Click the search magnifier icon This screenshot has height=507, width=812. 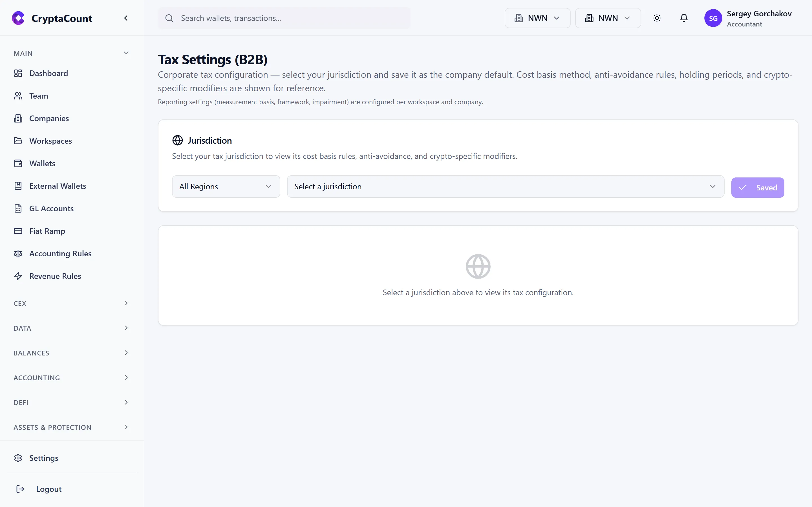click(x=169, y=18)
